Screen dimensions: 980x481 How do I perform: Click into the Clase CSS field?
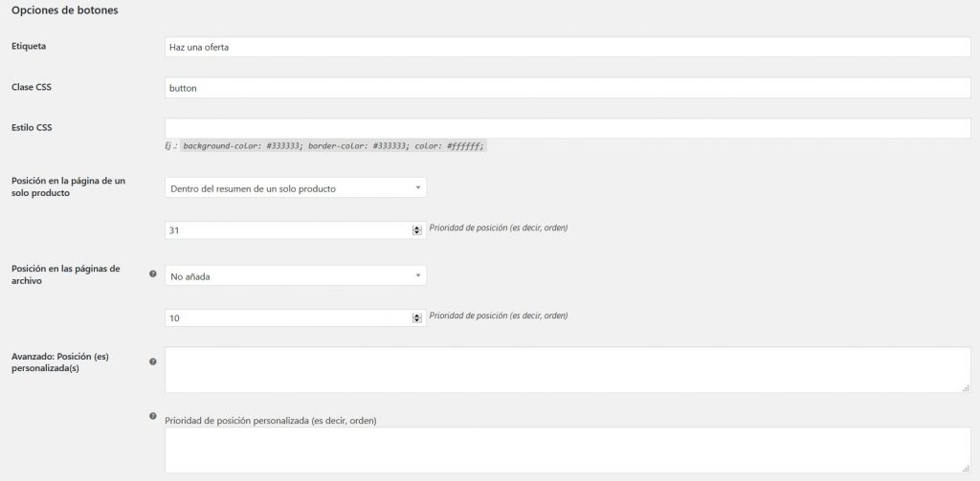[x=568, y=88]
